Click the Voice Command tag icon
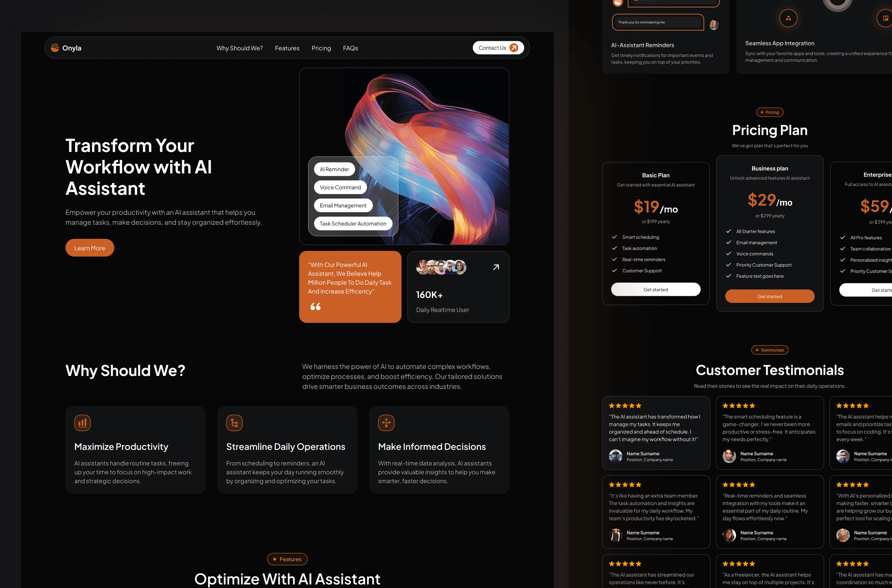892x588 pixels. [x=340, y=187]
